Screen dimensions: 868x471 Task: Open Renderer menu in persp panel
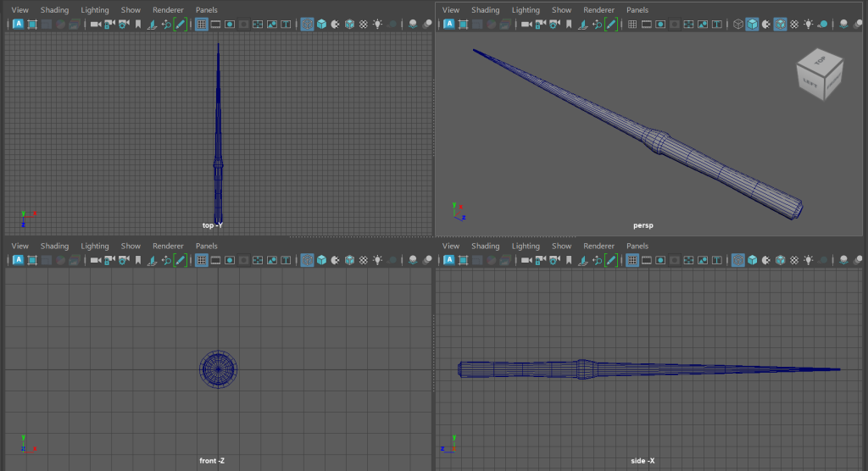point(598,10)
